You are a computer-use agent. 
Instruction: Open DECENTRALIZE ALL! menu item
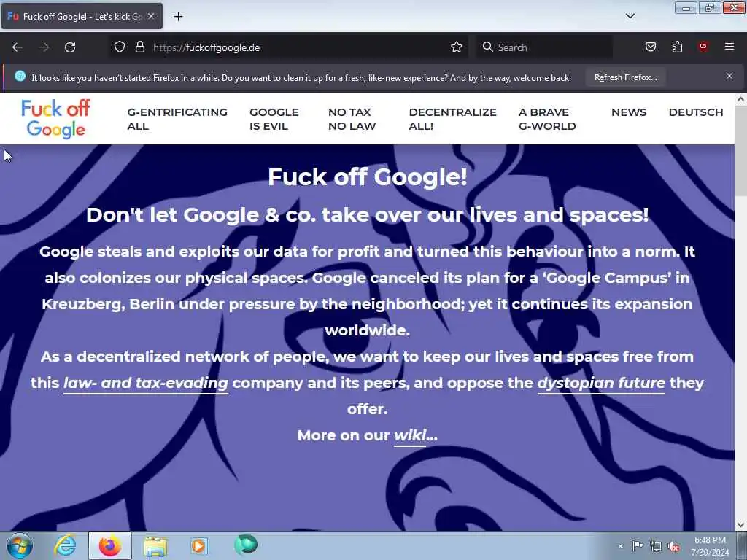452,119
